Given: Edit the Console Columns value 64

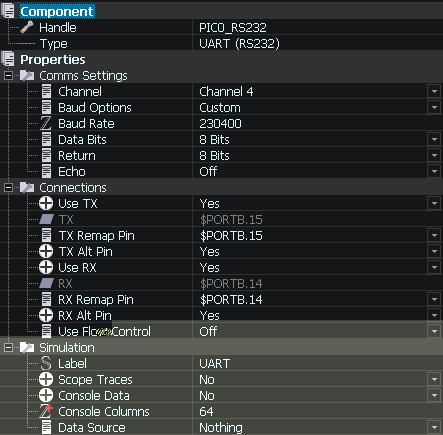Looking at the screenshot, I should click(x=206, y=412).
